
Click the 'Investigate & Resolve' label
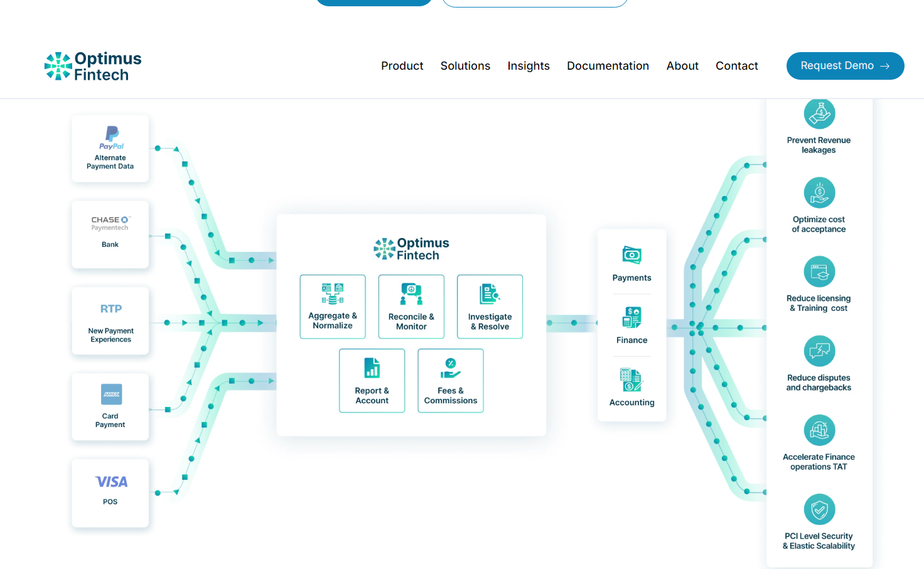pos(490,322)
